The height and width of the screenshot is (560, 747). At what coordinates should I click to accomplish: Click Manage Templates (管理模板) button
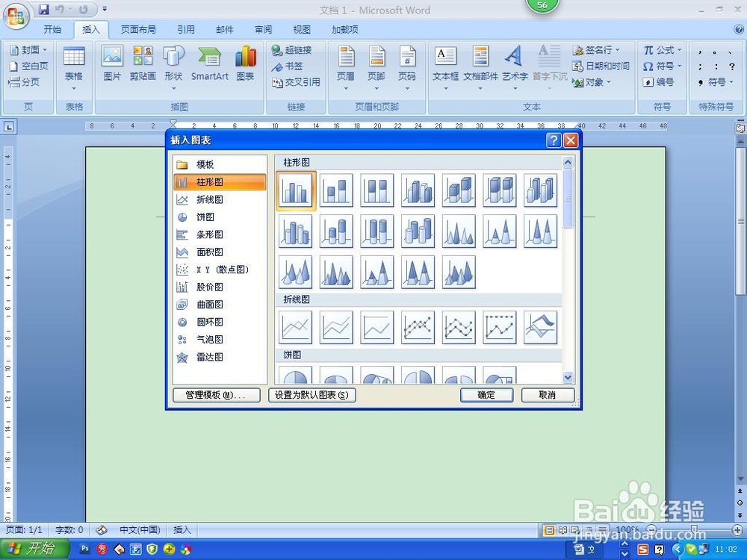[217, 395]
